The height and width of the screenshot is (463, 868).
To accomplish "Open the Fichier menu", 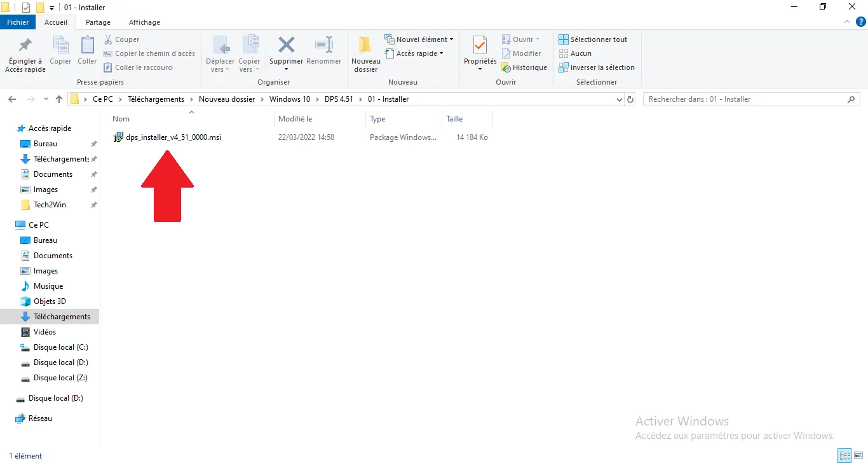I will [18, 22].
